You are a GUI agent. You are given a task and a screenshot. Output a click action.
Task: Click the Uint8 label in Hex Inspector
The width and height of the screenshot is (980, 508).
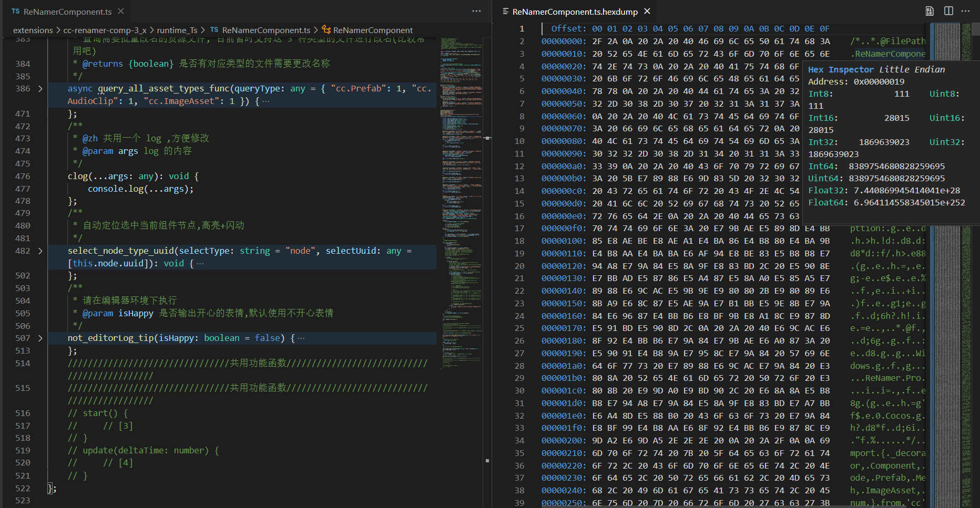pyautogui.click(x=944, y=94)
